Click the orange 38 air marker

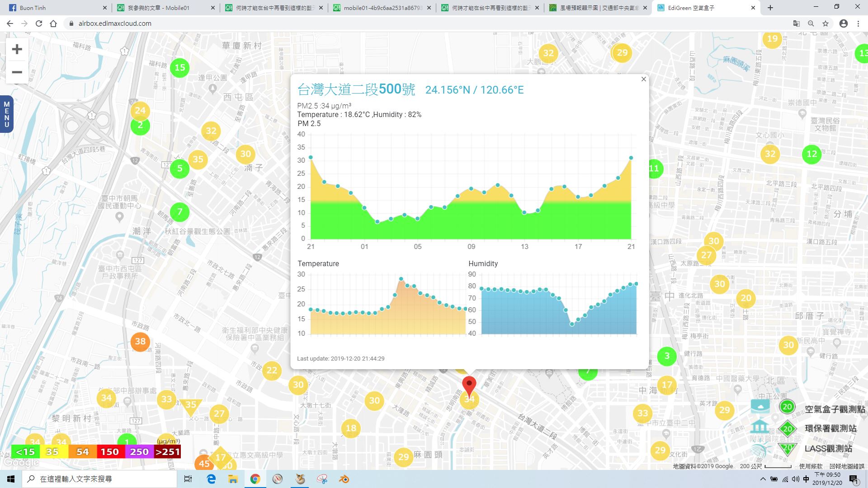(140, 342)
